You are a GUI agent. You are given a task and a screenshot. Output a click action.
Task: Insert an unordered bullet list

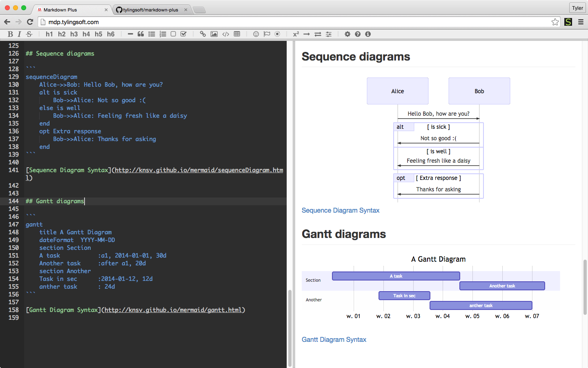coord(151,34)
